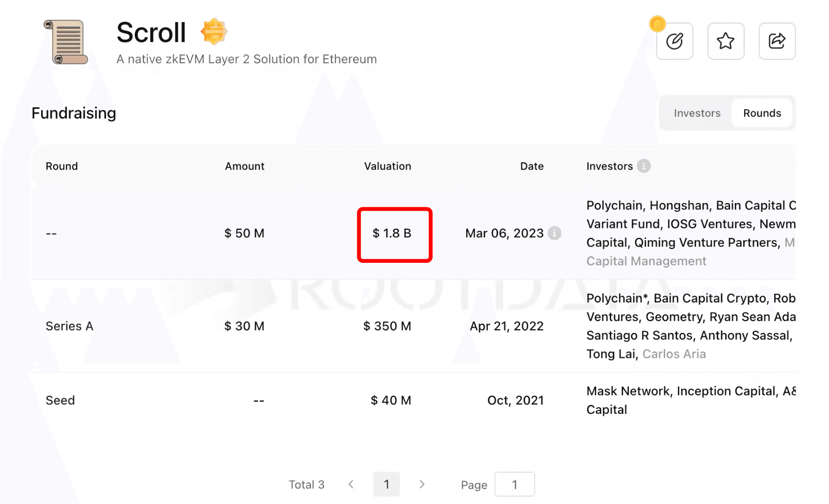Click the zkEVM Layer 2 tagline text
The width and height of the screenshot is (829, 504).
click(x=247, y=59)
